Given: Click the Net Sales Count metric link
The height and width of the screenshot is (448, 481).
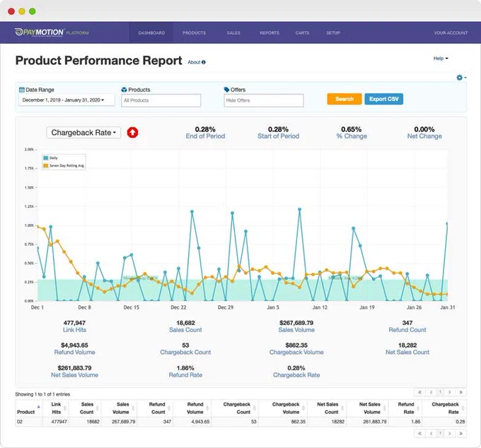Looking at the screenshot, I should click(407, 352).
